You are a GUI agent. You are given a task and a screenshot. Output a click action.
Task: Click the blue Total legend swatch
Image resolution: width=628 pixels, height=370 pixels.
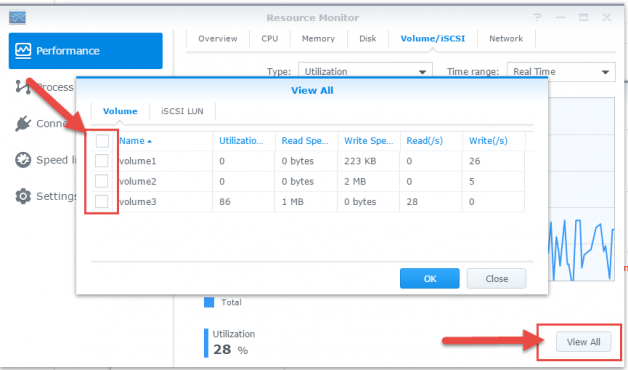pyautogui.click(x=209, y=302)
